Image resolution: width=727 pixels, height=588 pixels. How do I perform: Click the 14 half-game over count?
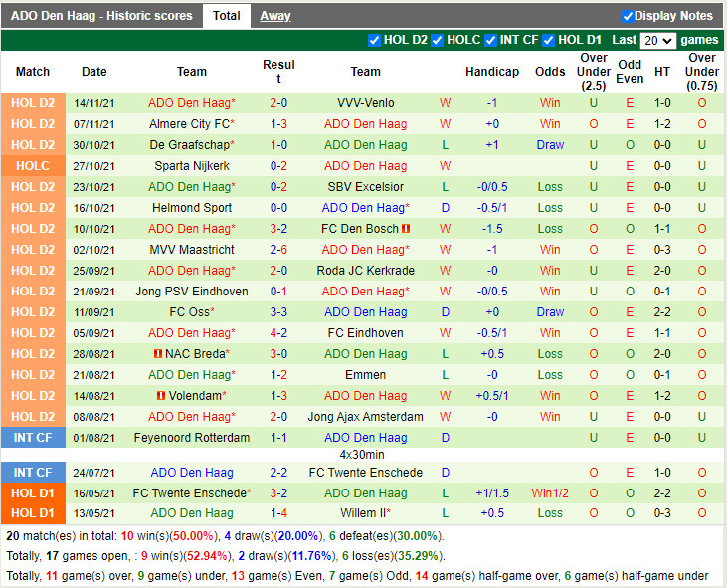click(x=422, y=576)
